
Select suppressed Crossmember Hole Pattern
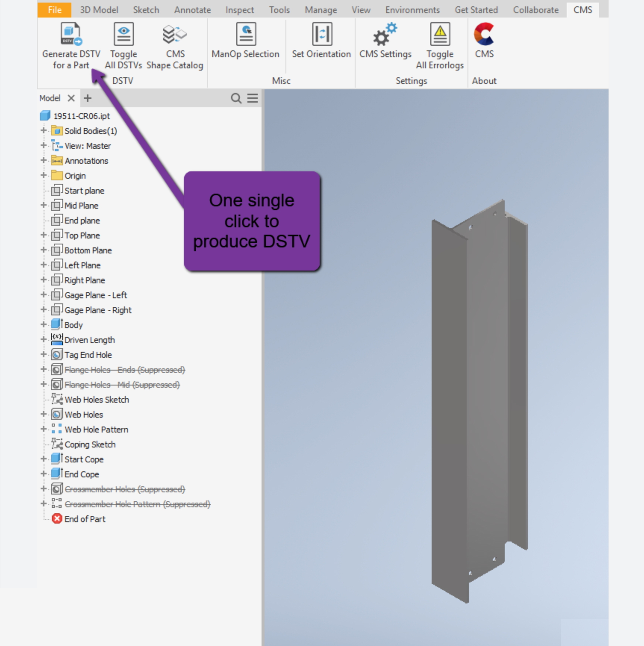(138, 504)
